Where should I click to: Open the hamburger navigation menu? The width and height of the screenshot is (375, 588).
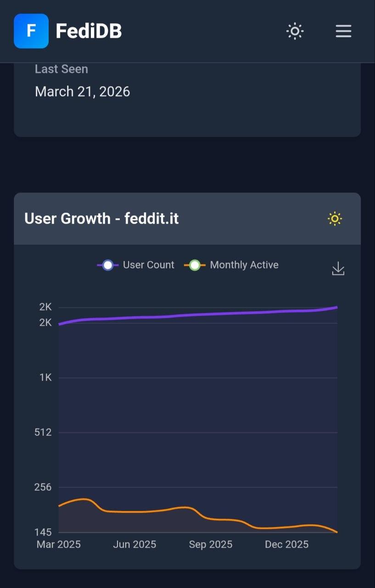[x=343, y=31]
